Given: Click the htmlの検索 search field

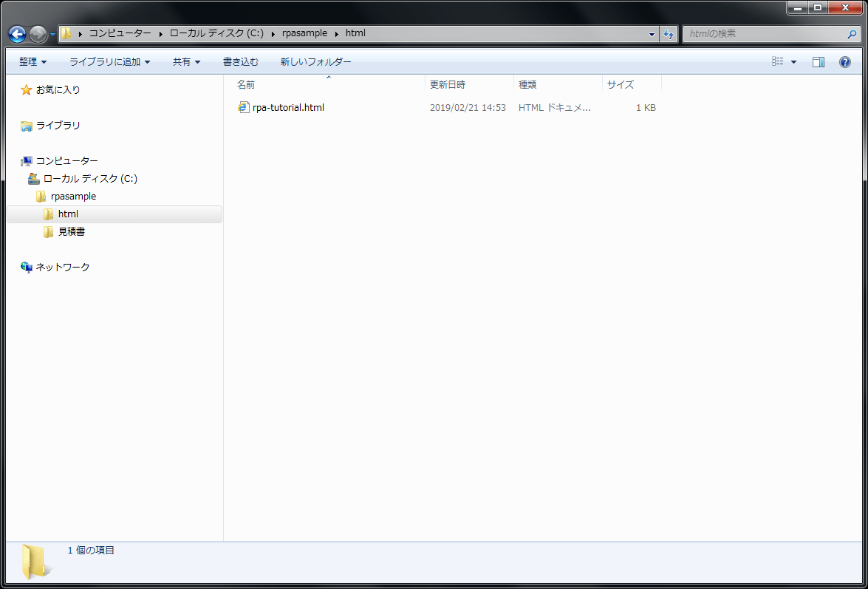Looking at the screenshot, I should coord(764,34).
